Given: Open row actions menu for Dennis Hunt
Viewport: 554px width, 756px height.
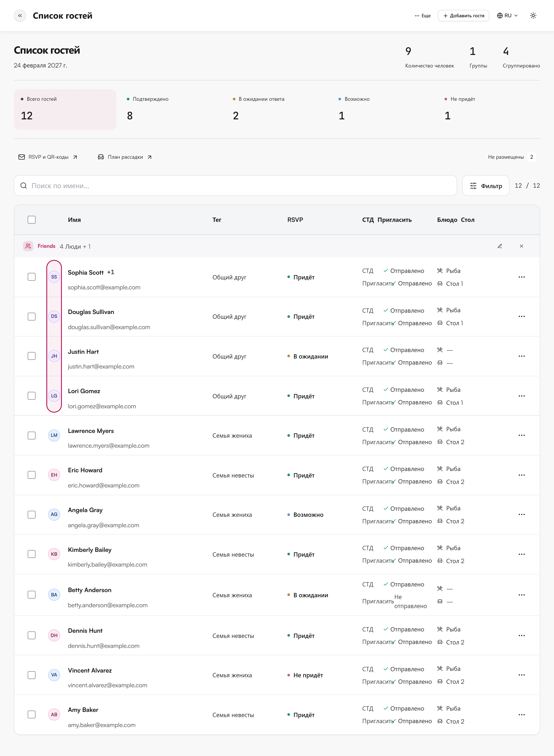Looking at the screenshot, I should [x=522, y=635].
